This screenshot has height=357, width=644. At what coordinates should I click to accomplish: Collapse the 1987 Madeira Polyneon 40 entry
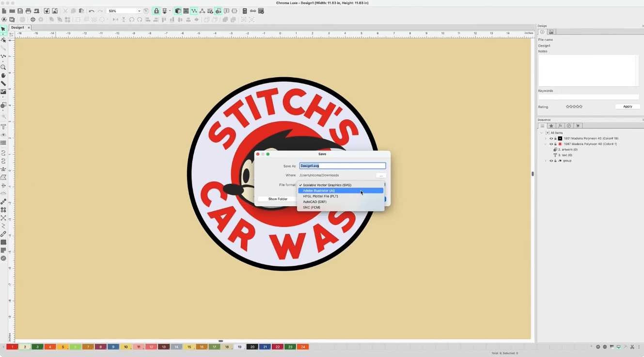click(546, 144)
